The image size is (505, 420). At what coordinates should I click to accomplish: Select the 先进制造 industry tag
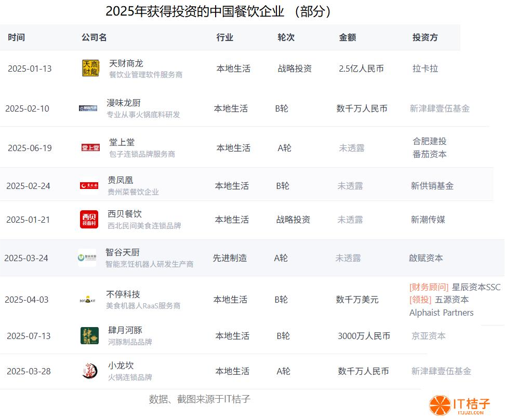230,258
